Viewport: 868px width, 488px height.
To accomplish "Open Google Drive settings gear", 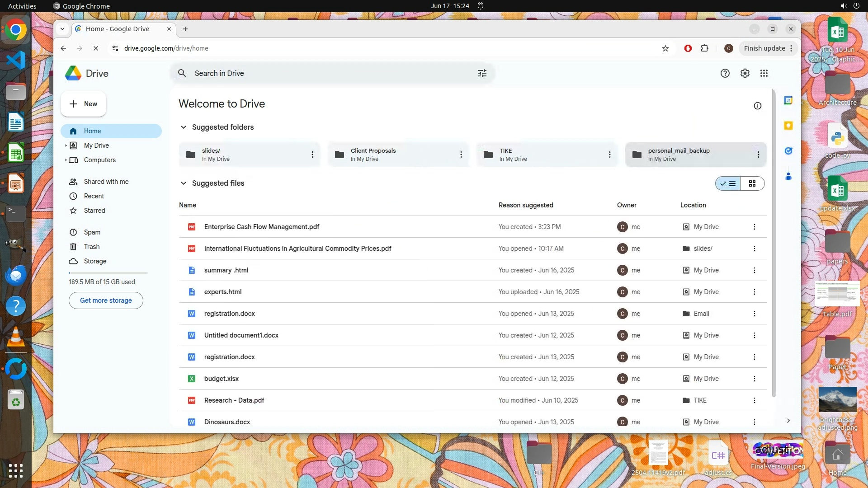I will (x=745, y=73).
